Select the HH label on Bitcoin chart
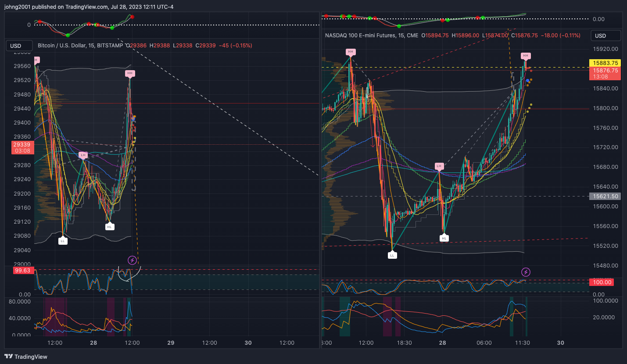The height and width of the screenshot is (364, 627). pos(129,73)
